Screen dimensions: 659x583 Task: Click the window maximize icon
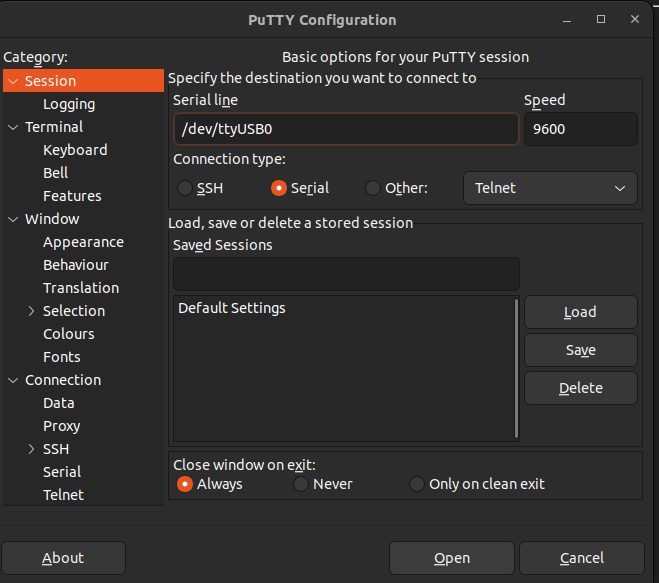point(602,20)
